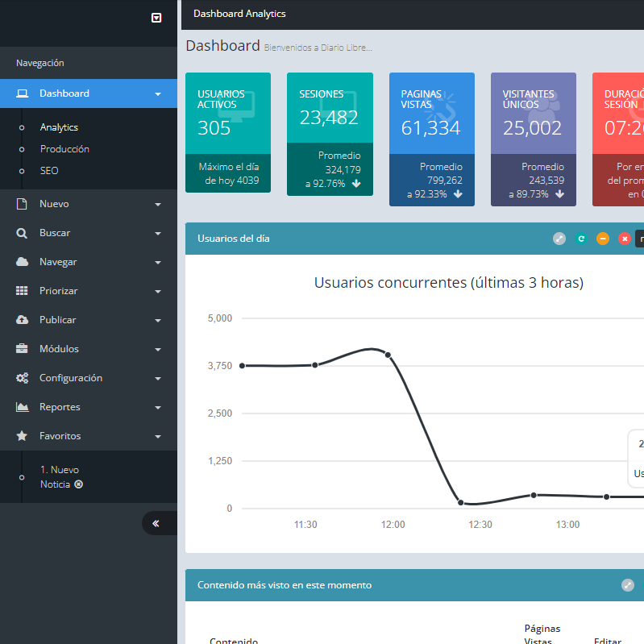Screen dimensions: 644x644
Task: Click the Reportes chart icon
Action: [x=23, y=407]
